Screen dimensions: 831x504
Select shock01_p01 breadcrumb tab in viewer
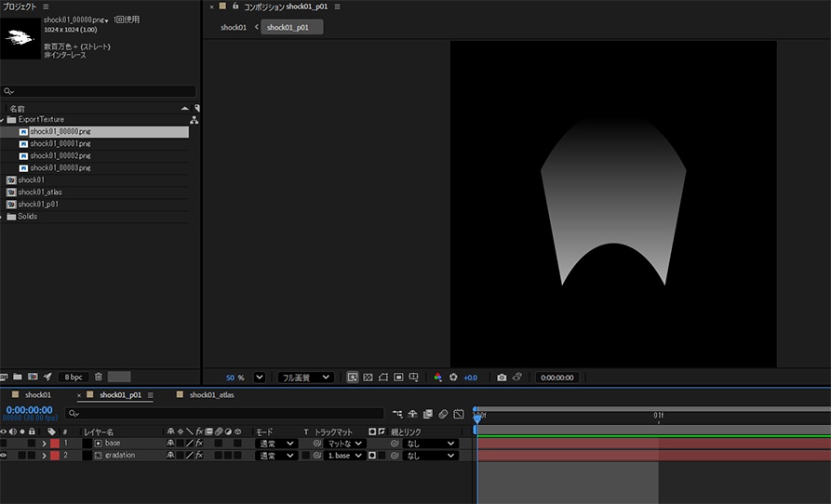[x=291, y=27]
